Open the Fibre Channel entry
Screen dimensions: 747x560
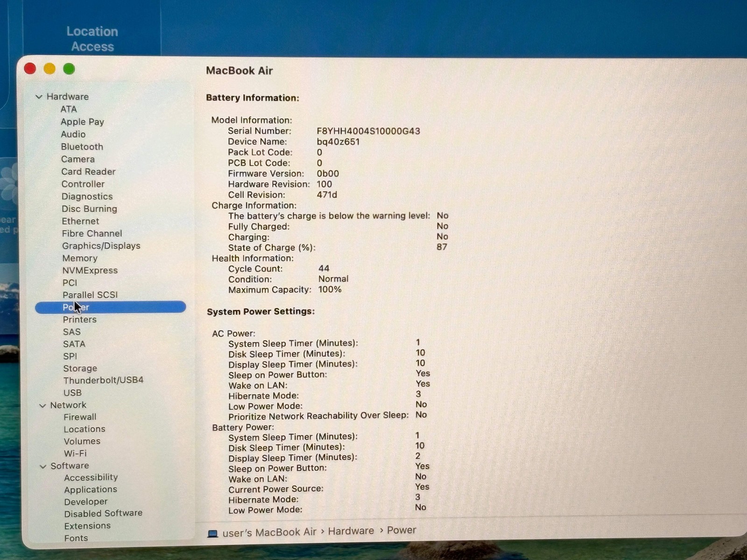coord(92,233)
